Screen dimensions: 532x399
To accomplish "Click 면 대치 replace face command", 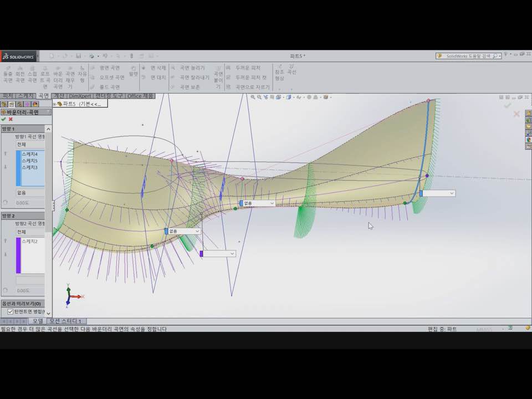I will point(154,78).
